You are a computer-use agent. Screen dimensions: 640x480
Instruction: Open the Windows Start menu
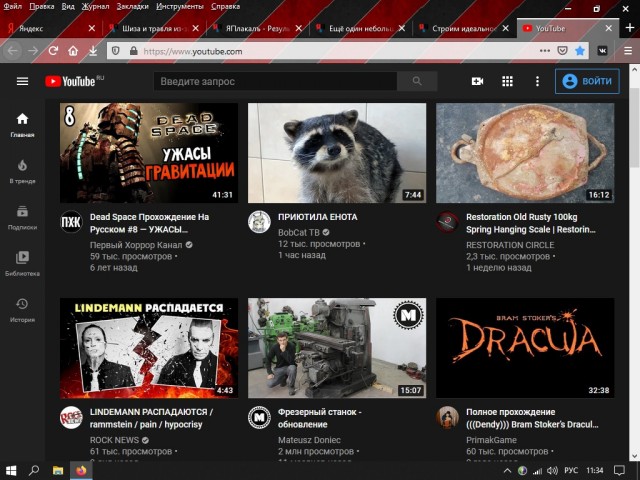[11, 471]
